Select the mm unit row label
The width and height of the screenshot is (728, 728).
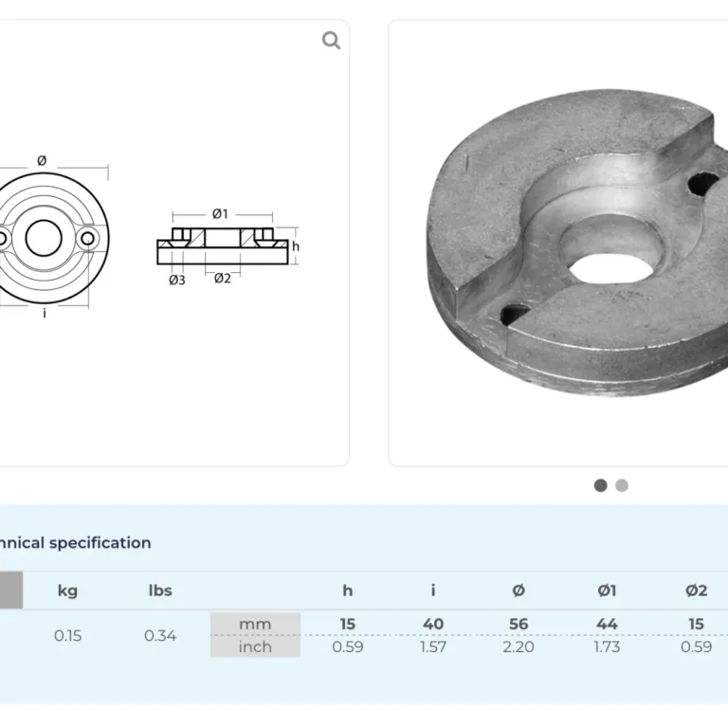tap(255, 624)
